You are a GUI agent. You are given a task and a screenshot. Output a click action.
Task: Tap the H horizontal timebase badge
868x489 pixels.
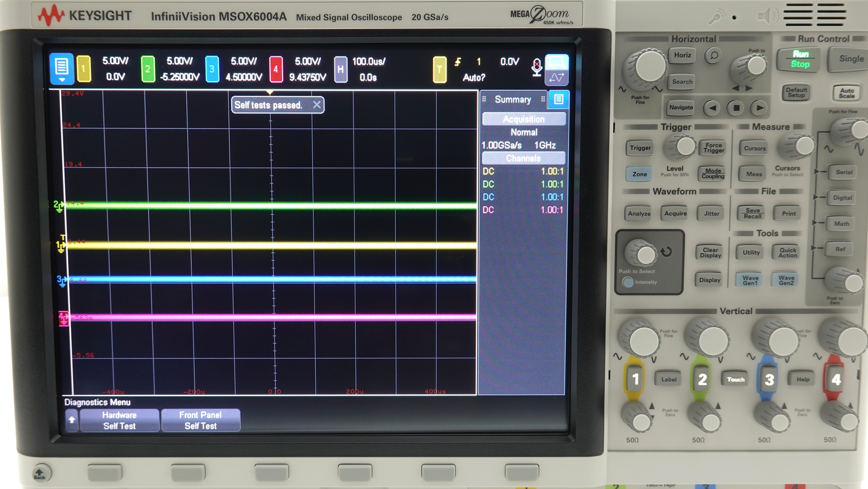[340, 69]
